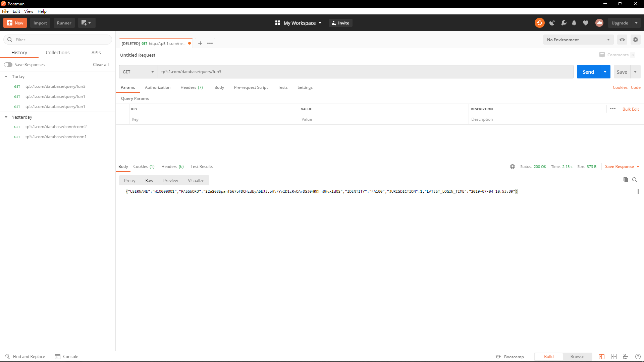Switch to APIs tab
The image size is (644, 362).
pyautogui.click(x=96, y=53)
